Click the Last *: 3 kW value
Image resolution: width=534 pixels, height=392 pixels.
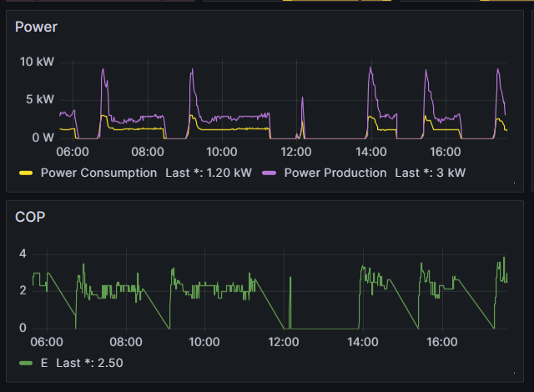click(431, 173)
